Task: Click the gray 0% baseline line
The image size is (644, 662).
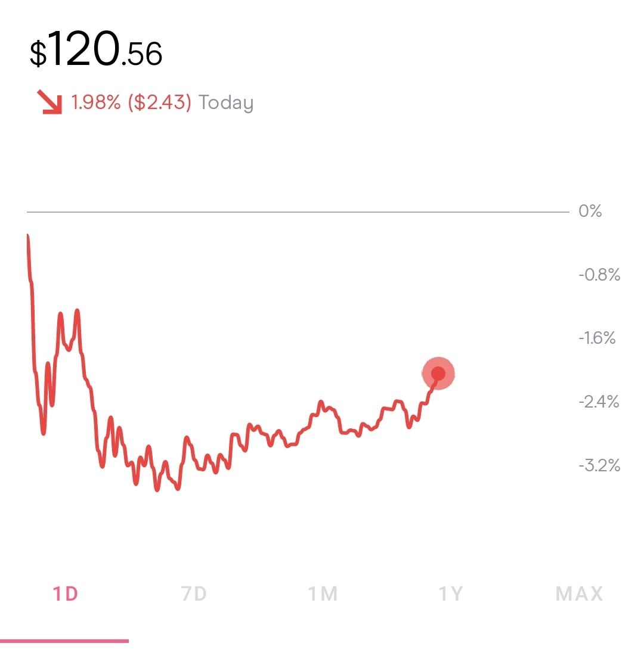Action: pyautogui.click(x=298, y=212)
